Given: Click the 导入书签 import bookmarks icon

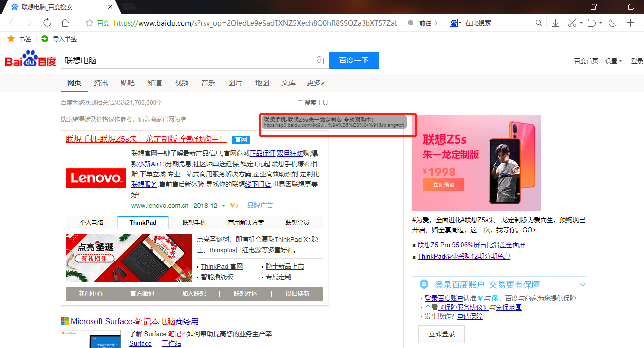Looking at the screenshot, I should click(x=45, y=39).
